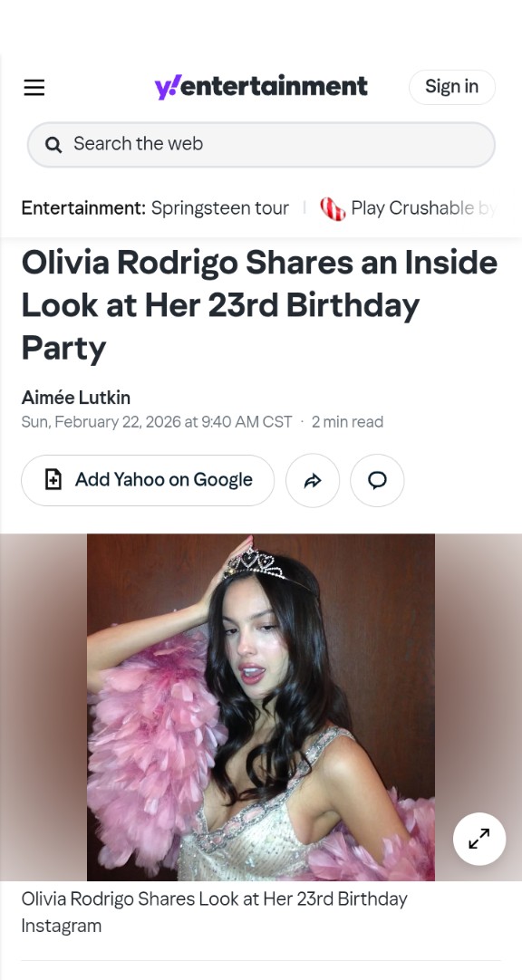Tap the share arrow icon button

coord(313,480)
